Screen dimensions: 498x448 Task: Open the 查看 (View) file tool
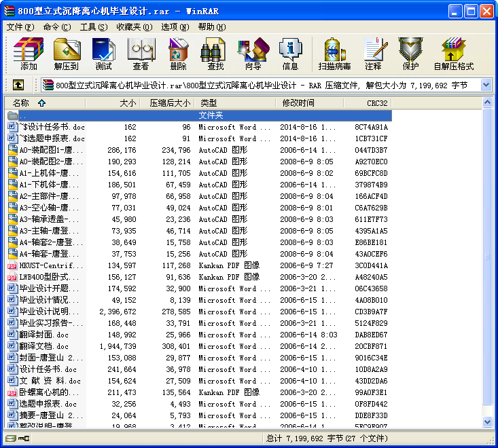(x=141, y=54)
